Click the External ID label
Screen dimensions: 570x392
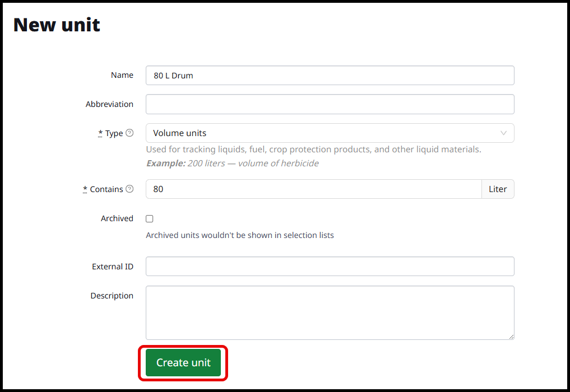113,267
